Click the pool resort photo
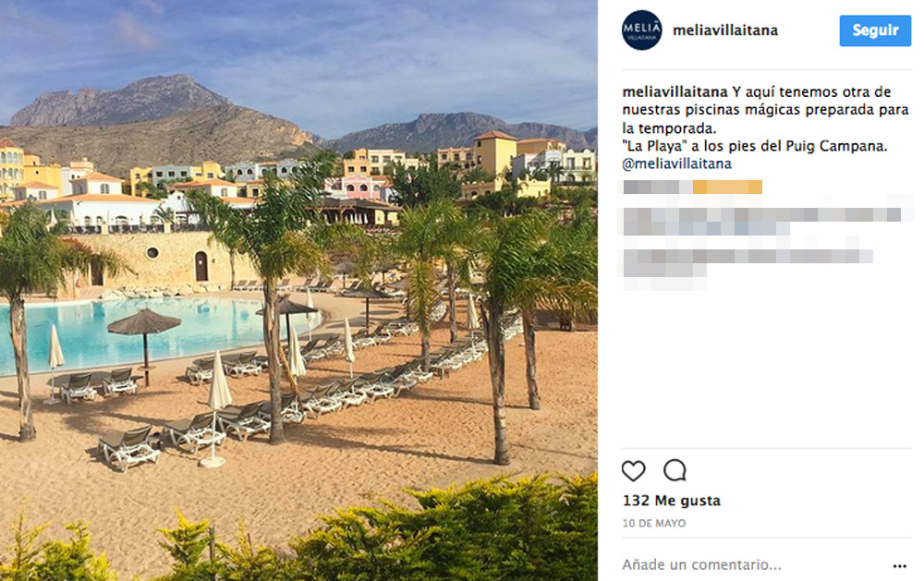924x581 pixels. pyautogui.click(x=298, y=290)
